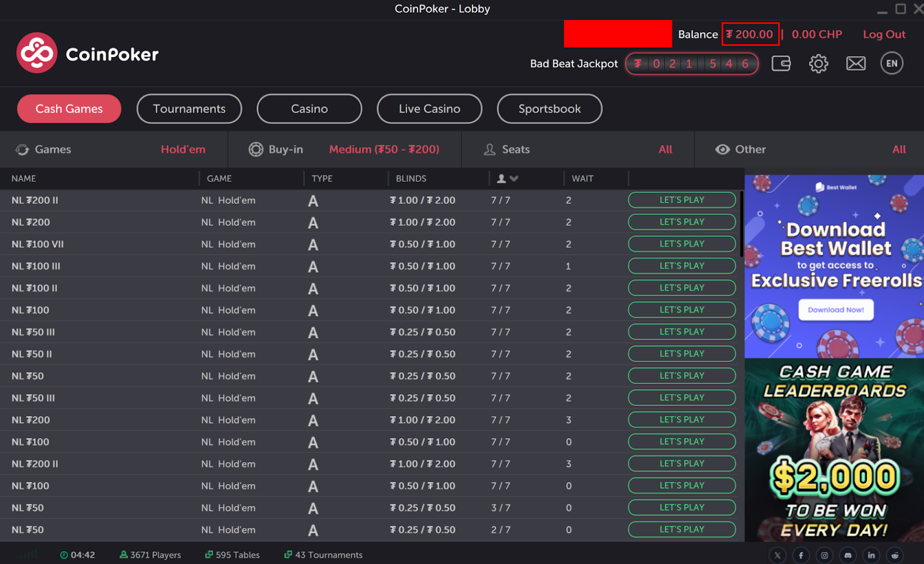The image size is (924, 564).
Task: Open the Instagram social icon
Action: [825, 555]
